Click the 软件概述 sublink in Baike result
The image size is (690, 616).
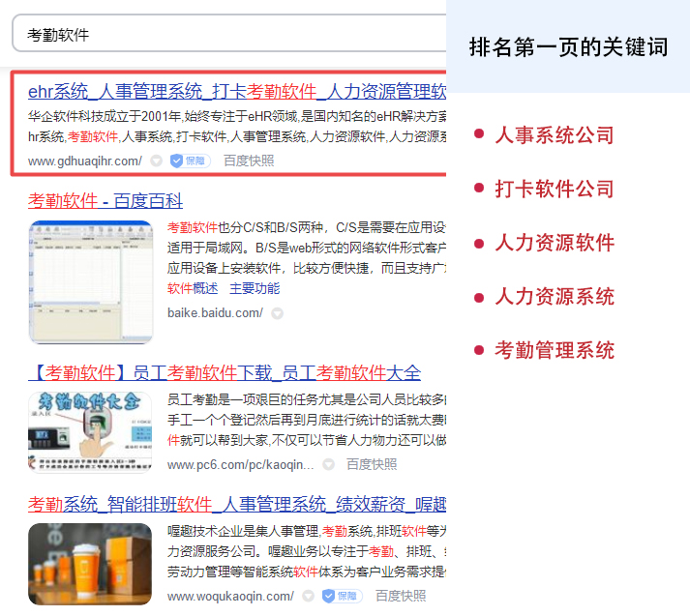193,288
